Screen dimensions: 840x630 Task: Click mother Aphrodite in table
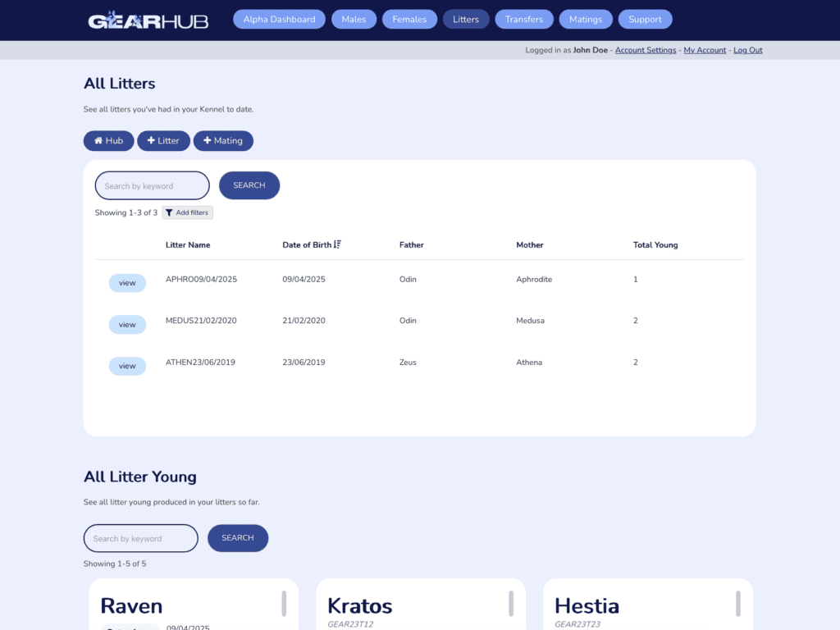[x=534, y=279]
